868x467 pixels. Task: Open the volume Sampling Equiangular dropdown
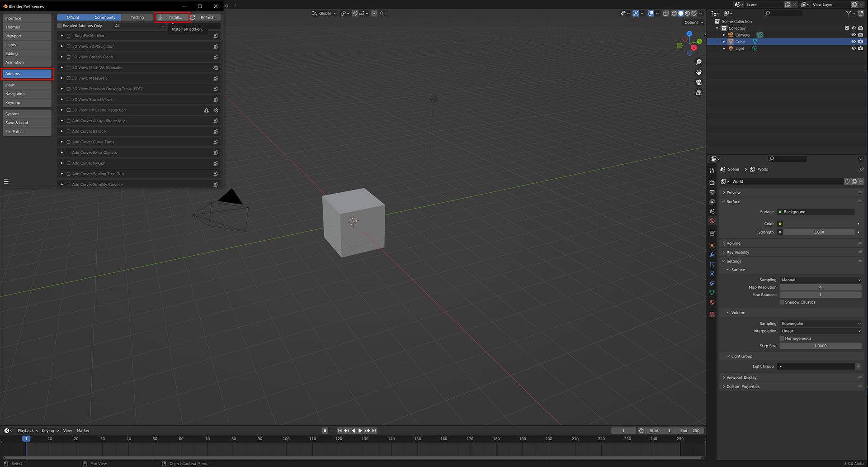click(x=821, y=324)
